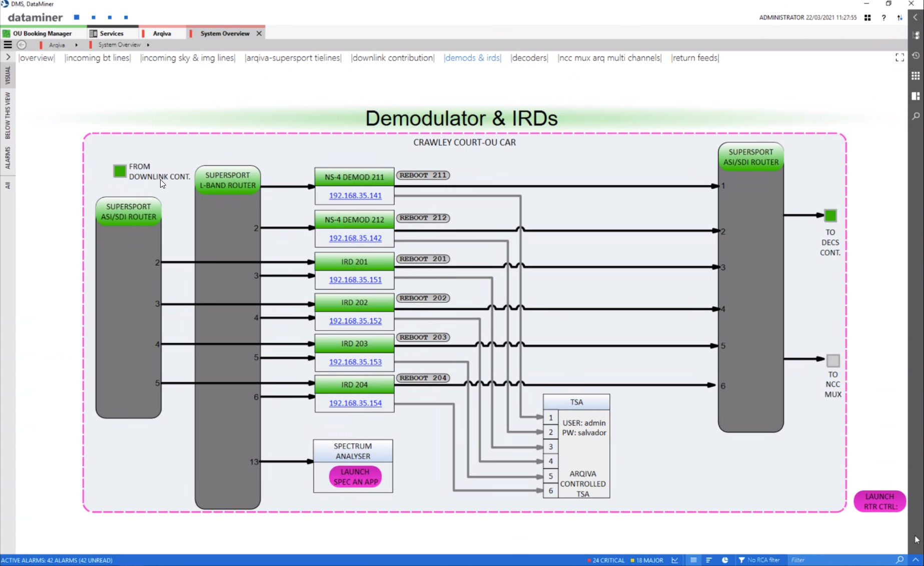The height and width of the screenshot is (566, 924).
Task: Open the apps grid icon near the date
Action: coord(867,18)
